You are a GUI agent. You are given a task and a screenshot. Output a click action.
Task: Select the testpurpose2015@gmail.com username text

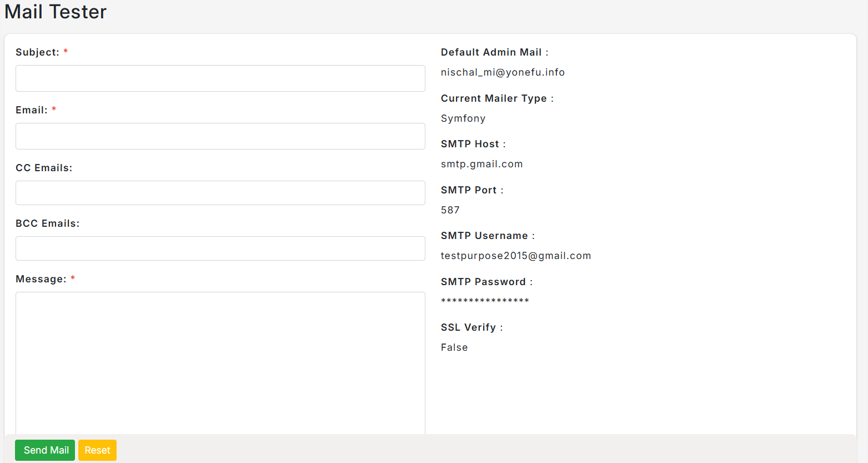(x=516, y=256)
